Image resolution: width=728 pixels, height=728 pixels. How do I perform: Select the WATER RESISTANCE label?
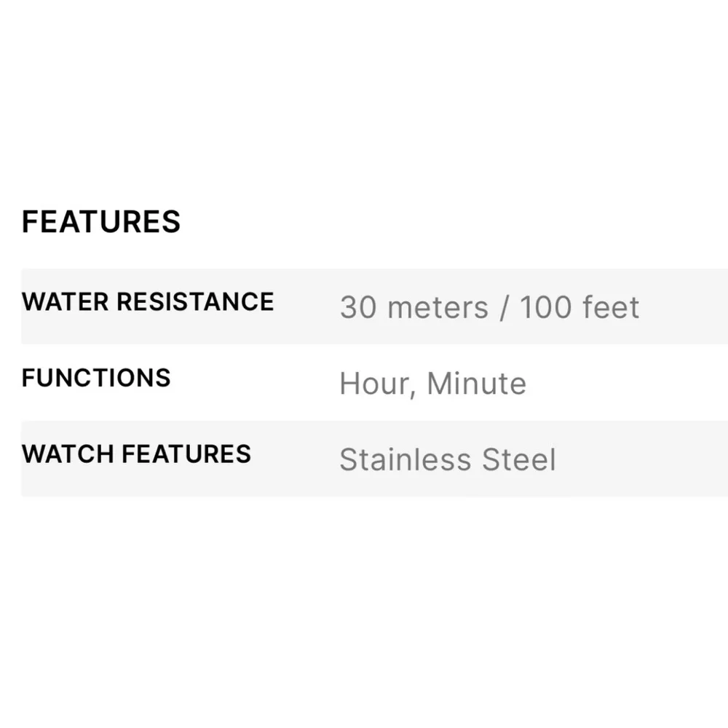coord(148,301)
